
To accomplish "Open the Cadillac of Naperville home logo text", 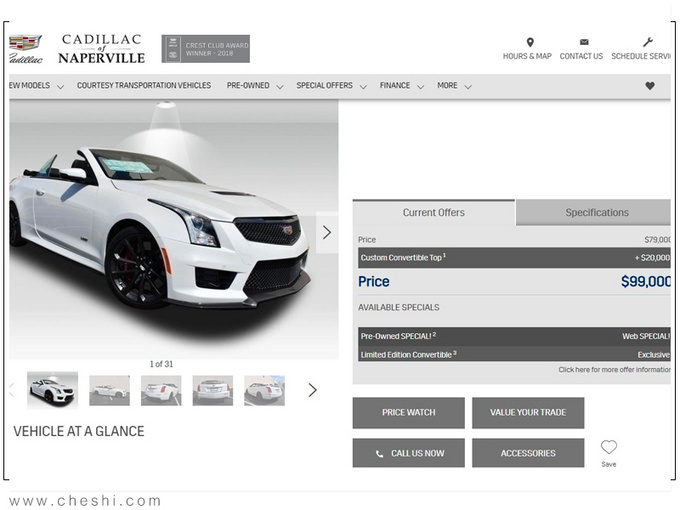I will 101,49.
